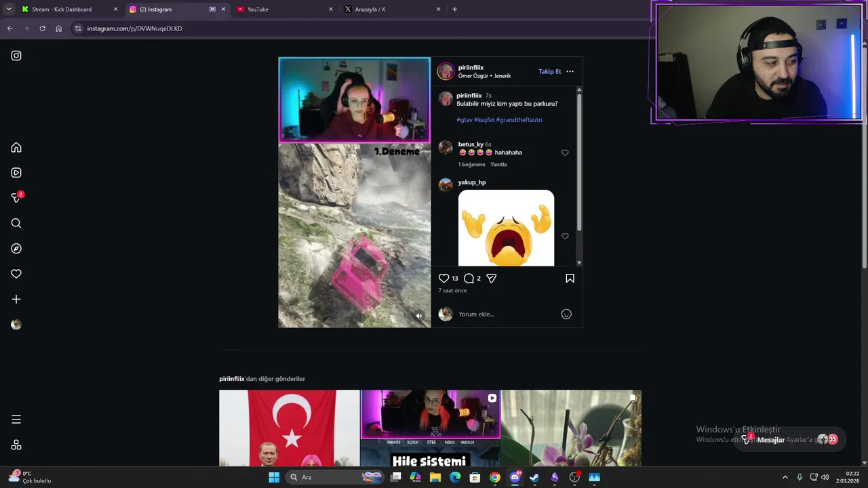Click the comments panel scrollbar

579,163
